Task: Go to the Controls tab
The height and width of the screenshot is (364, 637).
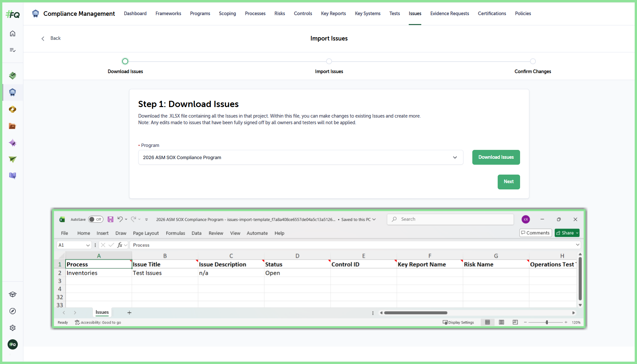Action: pos(303,14)
